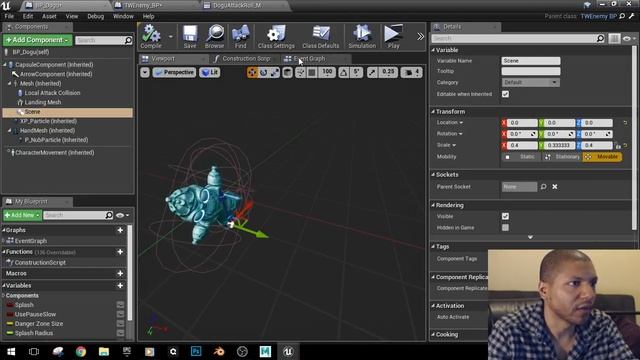Reset Scale to default arrow
Image resolution: width=640 pixels, height=360 pixels.
625,145
